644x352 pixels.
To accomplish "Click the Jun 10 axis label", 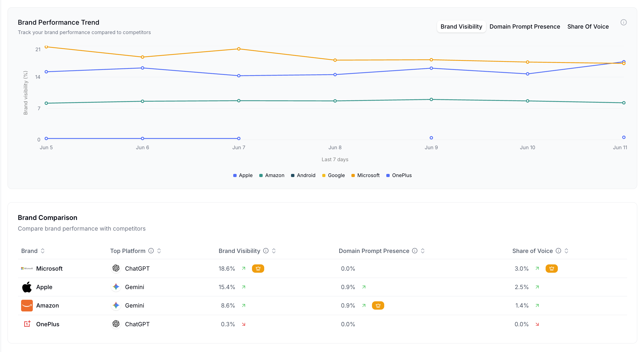I will [x=527, y=147].
